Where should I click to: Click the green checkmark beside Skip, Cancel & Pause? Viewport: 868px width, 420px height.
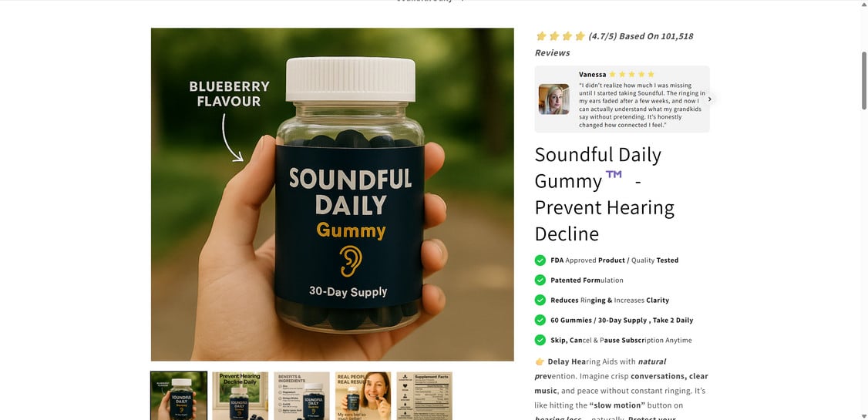click(x=540, y=340)
